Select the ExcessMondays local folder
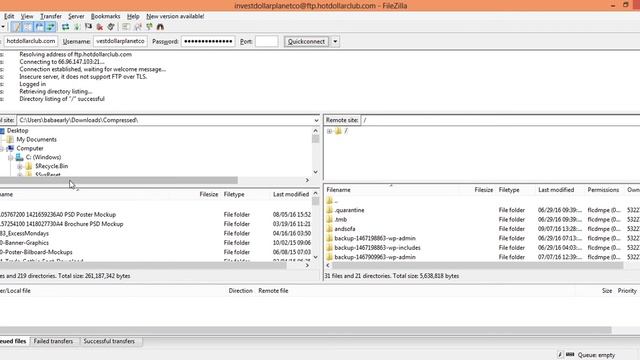This screenshot has height=360, width=640. click(x=24, y=233)
